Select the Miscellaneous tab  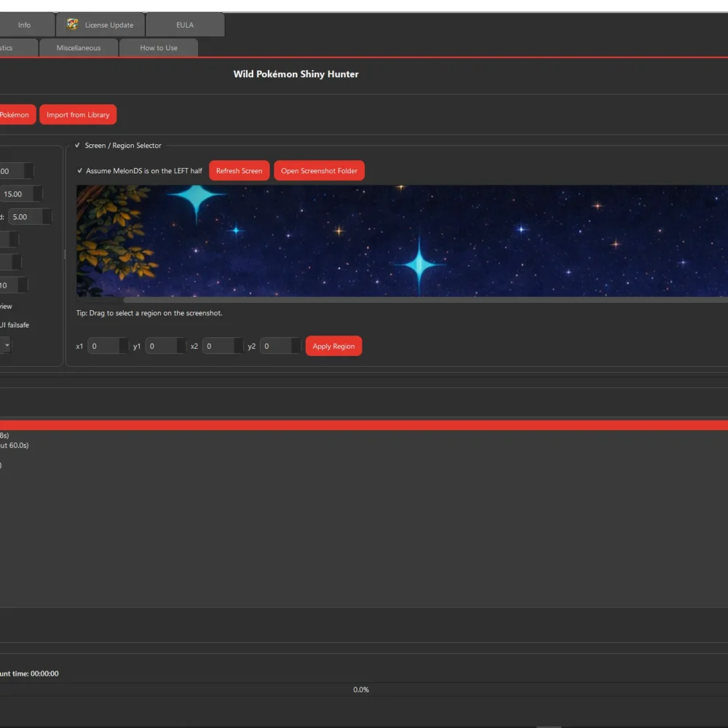coord(79,48)
